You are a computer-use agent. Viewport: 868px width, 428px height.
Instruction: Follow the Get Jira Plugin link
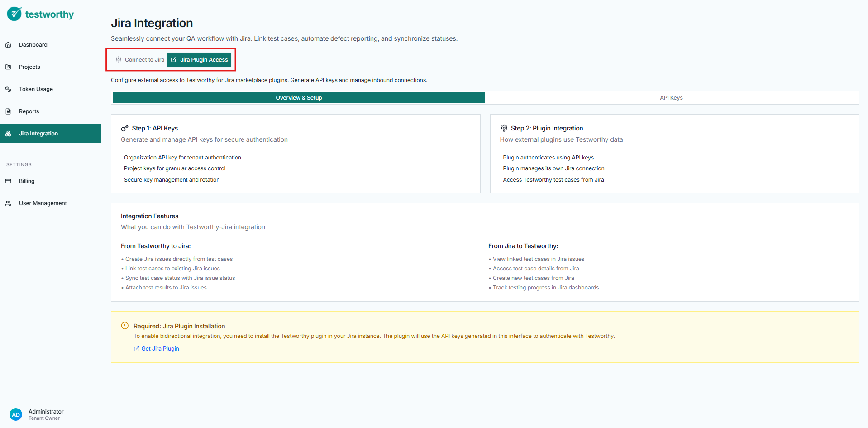pyautogui.click(x=156, y=349)
